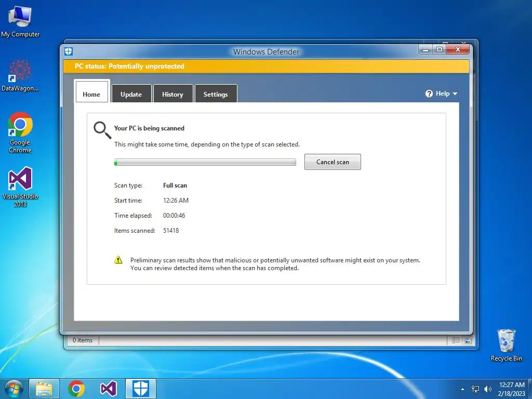This screenshot has width=532, height=399.
Task: Switch Explorer window to large icons view
Action: click(x=468, y=340)
